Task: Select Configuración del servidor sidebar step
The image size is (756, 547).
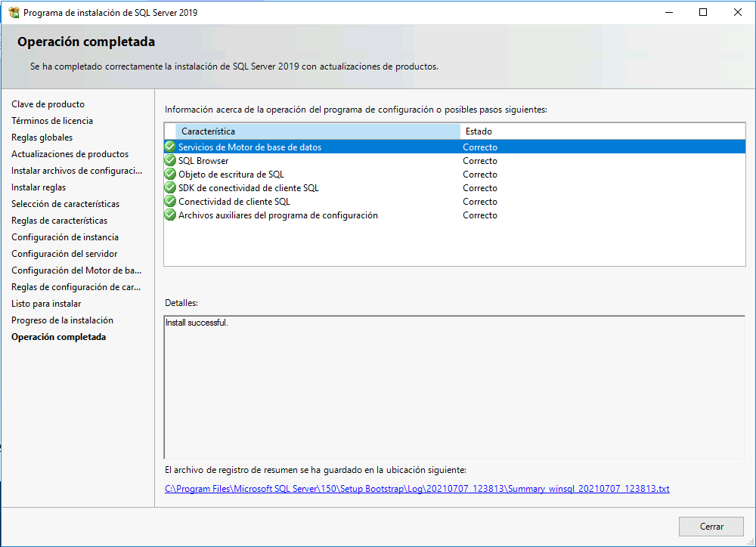Action: [x=64, y=254]
